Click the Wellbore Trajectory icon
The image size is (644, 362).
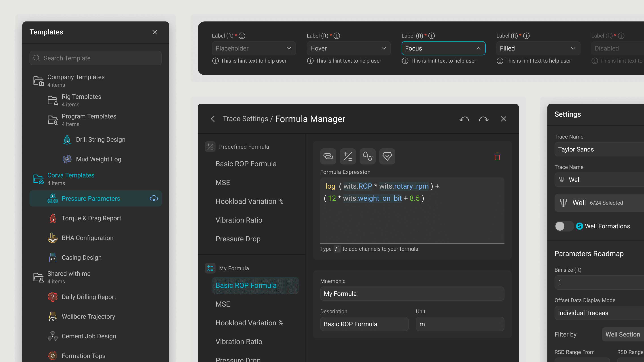coord(53,317)
